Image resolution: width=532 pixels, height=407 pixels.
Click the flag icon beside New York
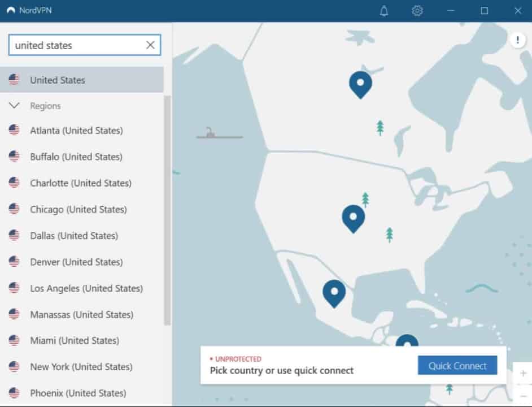tap(14, 366)
